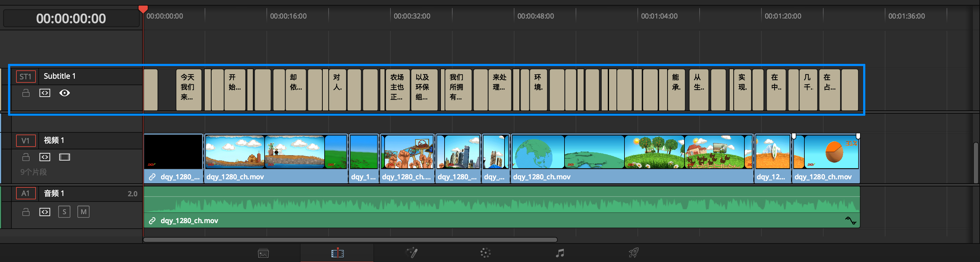Click ruler at 00:01:04:00

[659, 16]
